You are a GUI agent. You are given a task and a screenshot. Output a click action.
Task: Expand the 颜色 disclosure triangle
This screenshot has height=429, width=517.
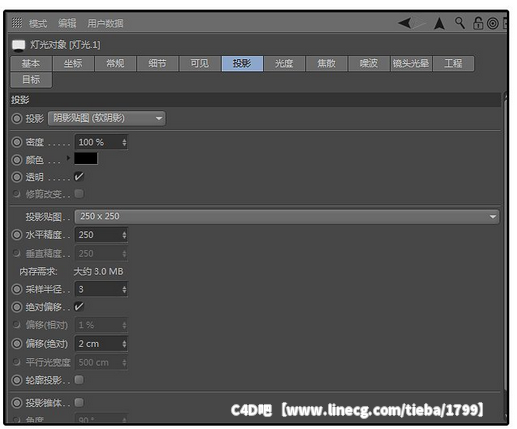[68, 158]
